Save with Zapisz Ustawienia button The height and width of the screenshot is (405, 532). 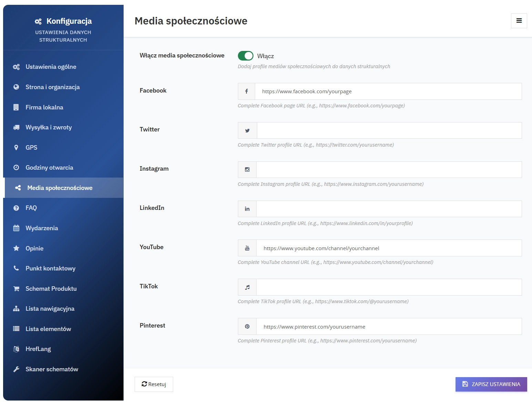[x=491, y=384]
